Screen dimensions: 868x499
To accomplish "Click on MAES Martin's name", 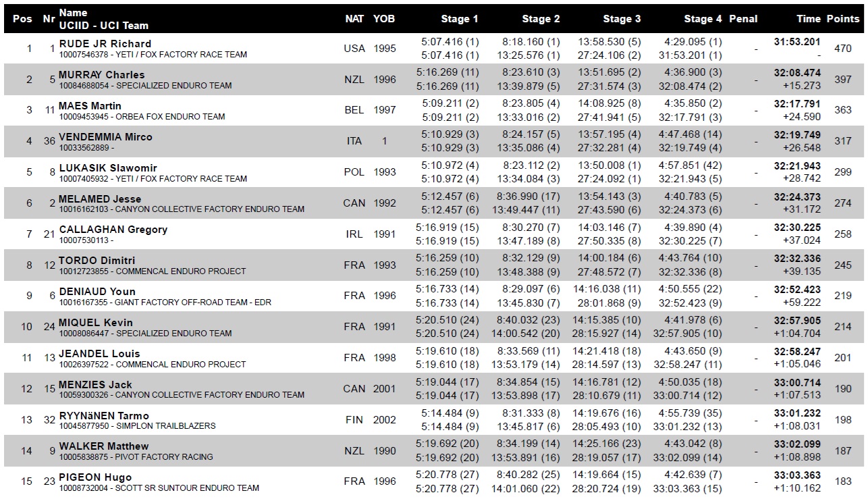I will pos(90,106).
